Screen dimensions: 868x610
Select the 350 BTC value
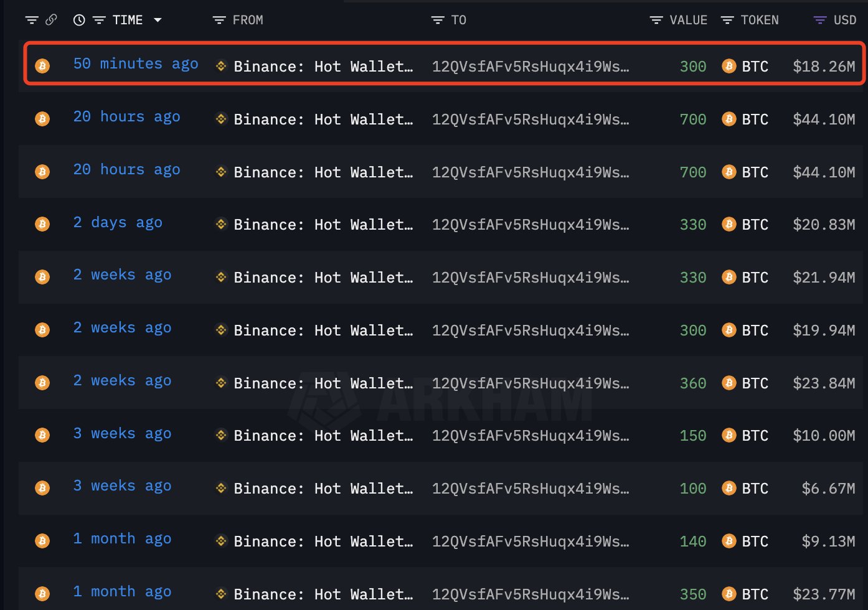click(693, 594)
